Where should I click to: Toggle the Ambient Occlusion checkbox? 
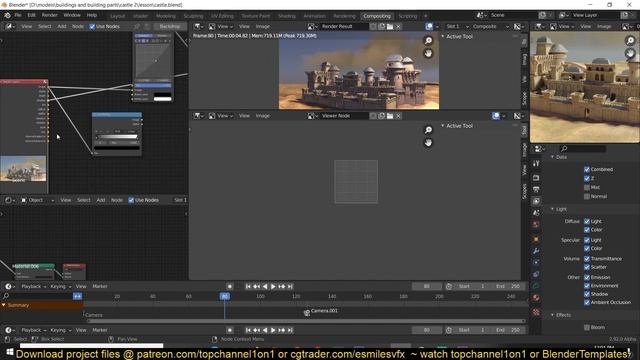pos(587,302)
